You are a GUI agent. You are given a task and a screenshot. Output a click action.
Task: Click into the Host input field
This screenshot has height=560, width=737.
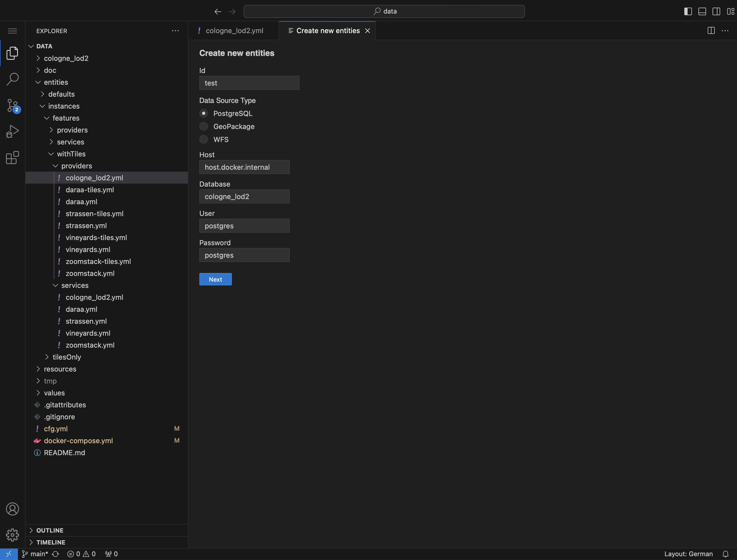click(244, 167)
